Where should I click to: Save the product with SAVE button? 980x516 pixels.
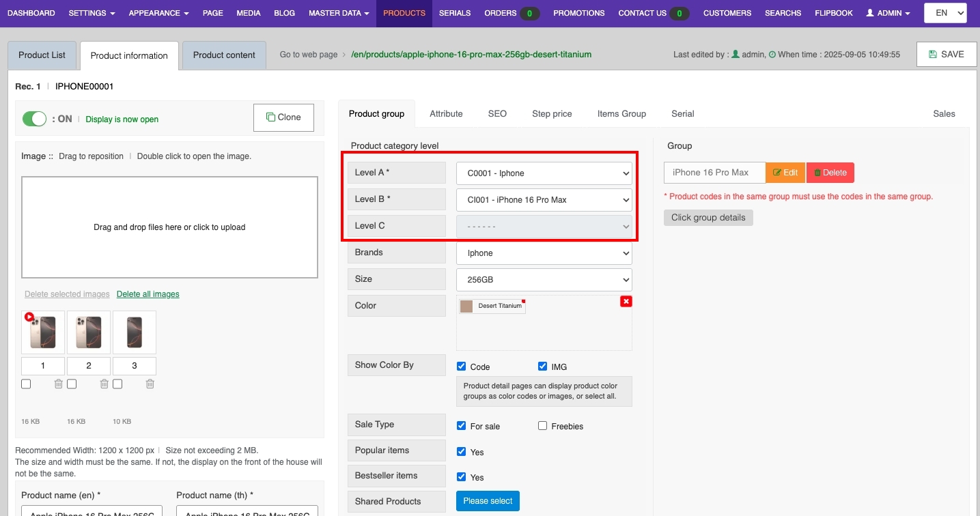point(946,55)
